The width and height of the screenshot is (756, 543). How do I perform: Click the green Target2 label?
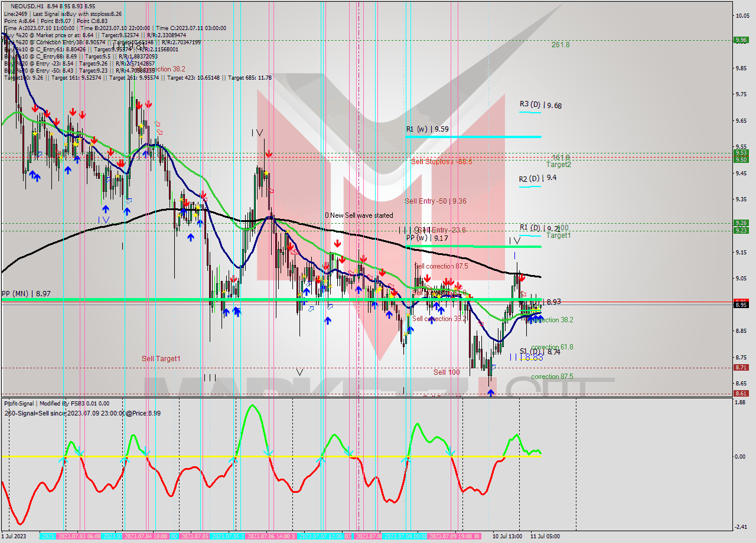coord(558,165)
